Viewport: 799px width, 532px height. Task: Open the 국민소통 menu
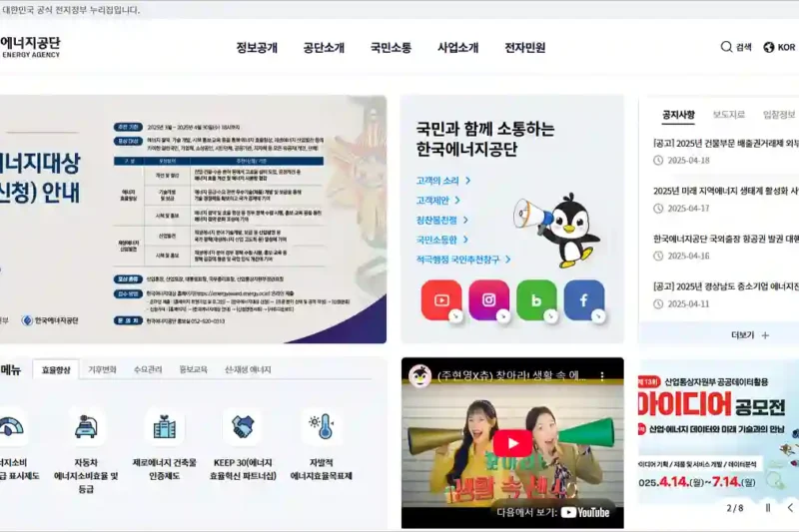pos(391,47)
